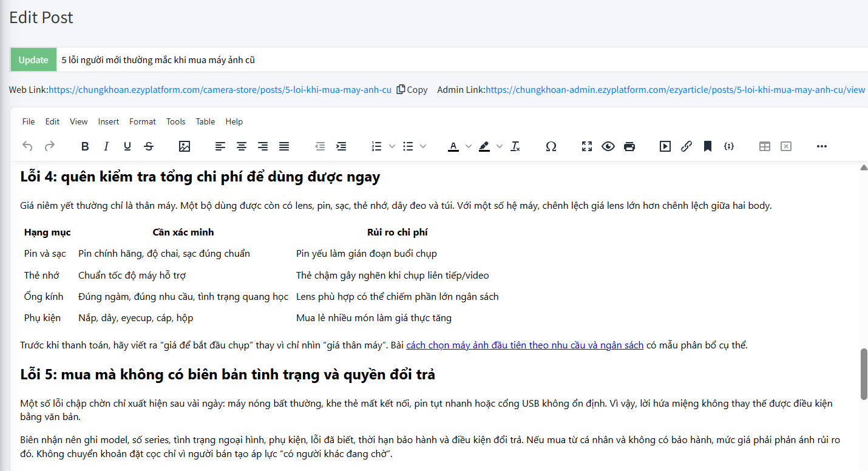The width and height of the screenshot is (868, 471).
Task: Undo the last edit
Action: coord(27,146)
